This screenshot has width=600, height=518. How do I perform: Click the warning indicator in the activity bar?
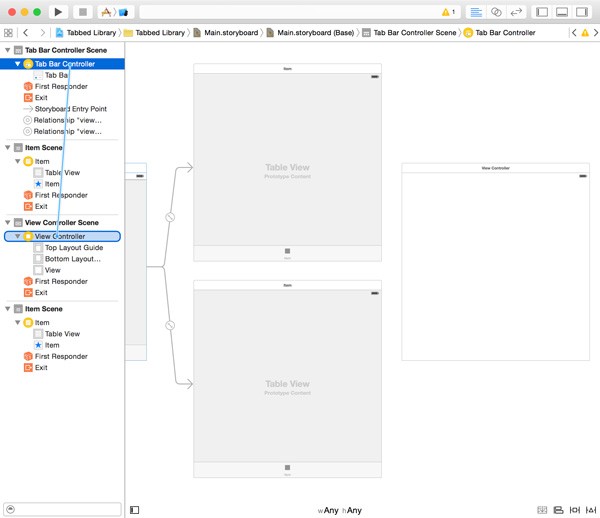pos(448,12)
